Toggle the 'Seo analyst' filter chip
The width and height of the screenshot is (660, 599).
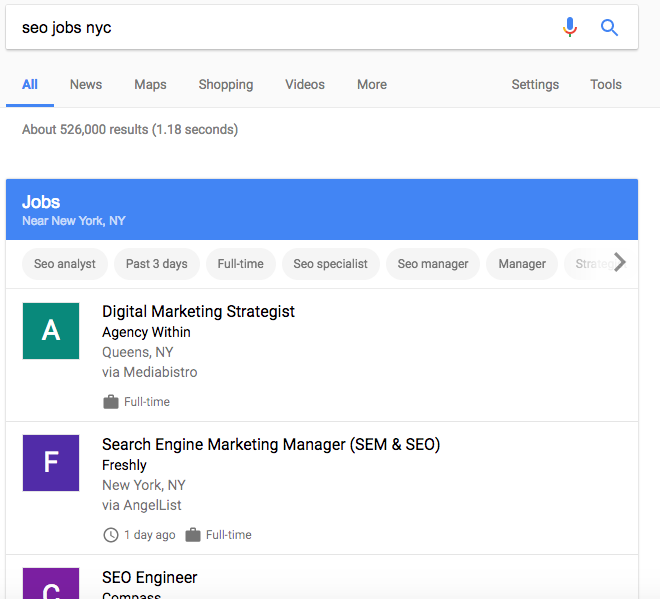[65, 264]
